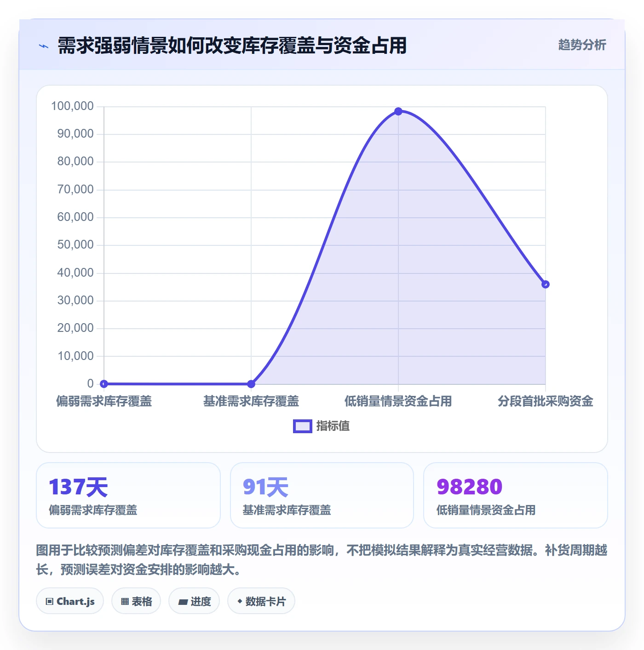The image size is (644, 650).
Task: Select the 低销量情景资金占用 peak data point
Action: click(x=398, y=111)
